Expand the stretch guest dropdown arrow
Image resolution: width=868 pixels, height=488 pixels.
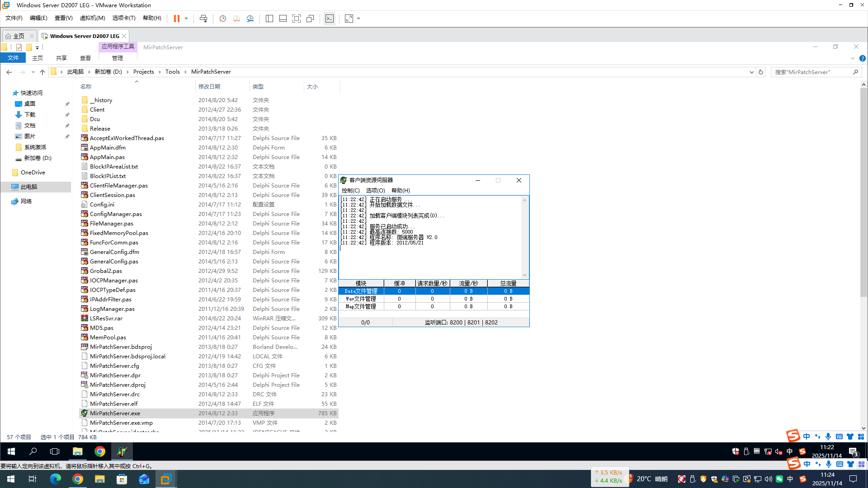pos(359,19)
